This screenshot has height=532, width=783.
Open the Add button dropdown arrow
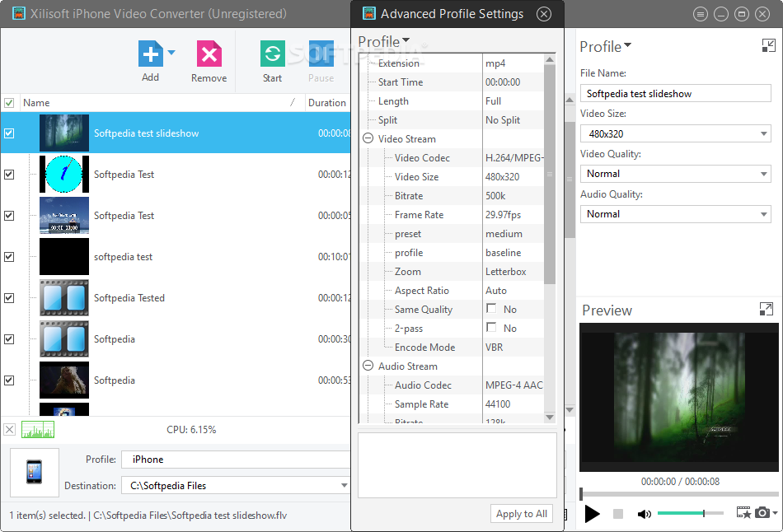(x=171, y=52)
